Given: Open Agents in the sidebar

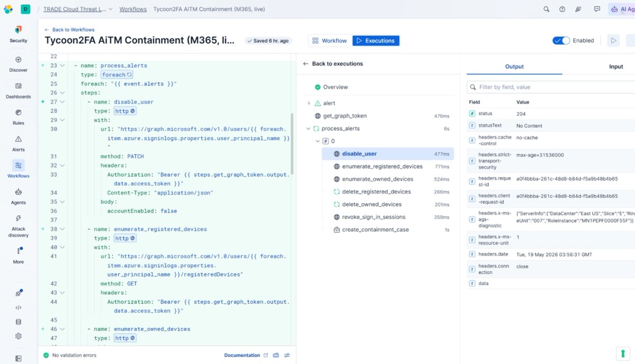Looking at the screenshot, I should pyautogui.click(x=19, y=196).
